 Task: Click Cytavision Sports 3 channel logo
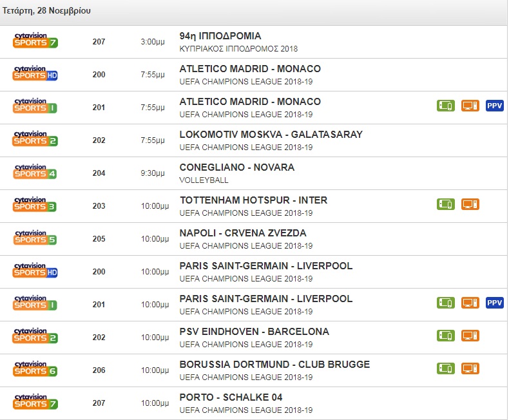point(35,205)
